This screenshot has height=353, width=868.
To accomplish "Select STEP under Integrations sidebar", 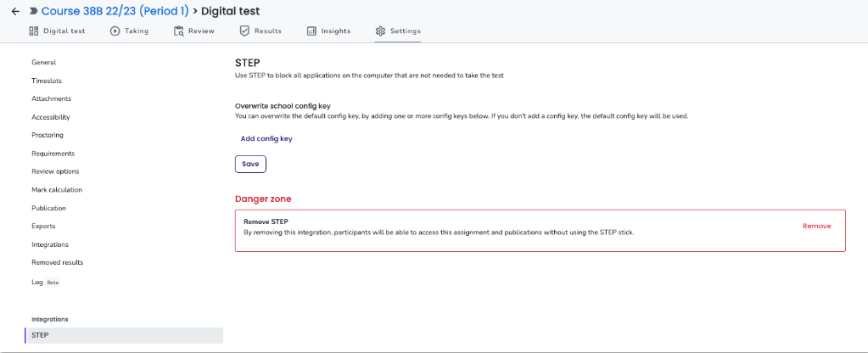I will [124, 335].
